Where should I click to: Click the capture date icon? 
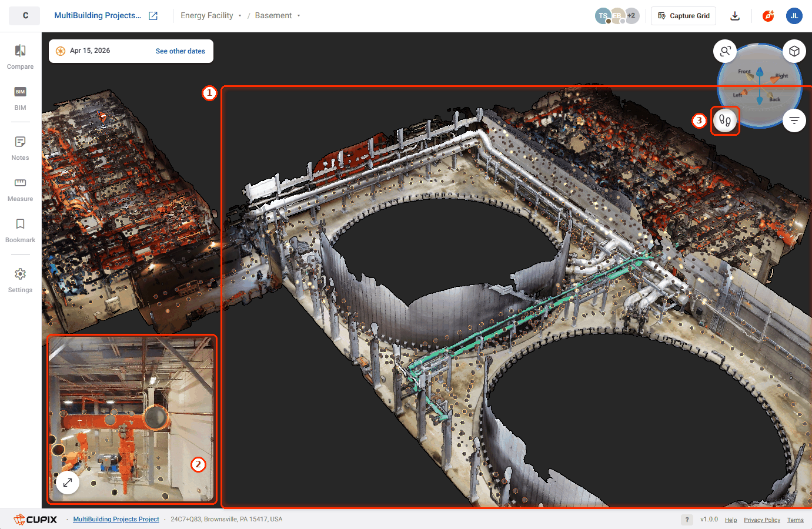(x=61, y=51)
